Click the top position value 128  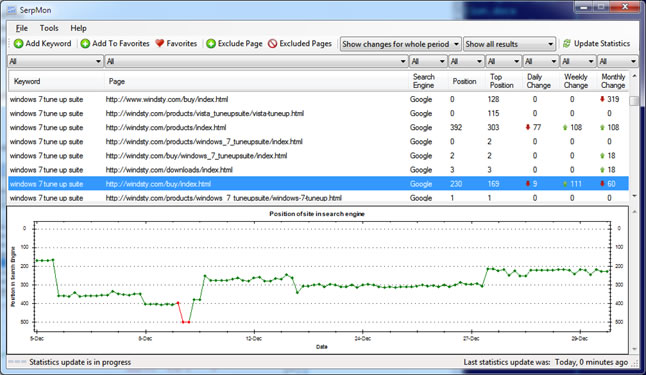click(493, 99)
